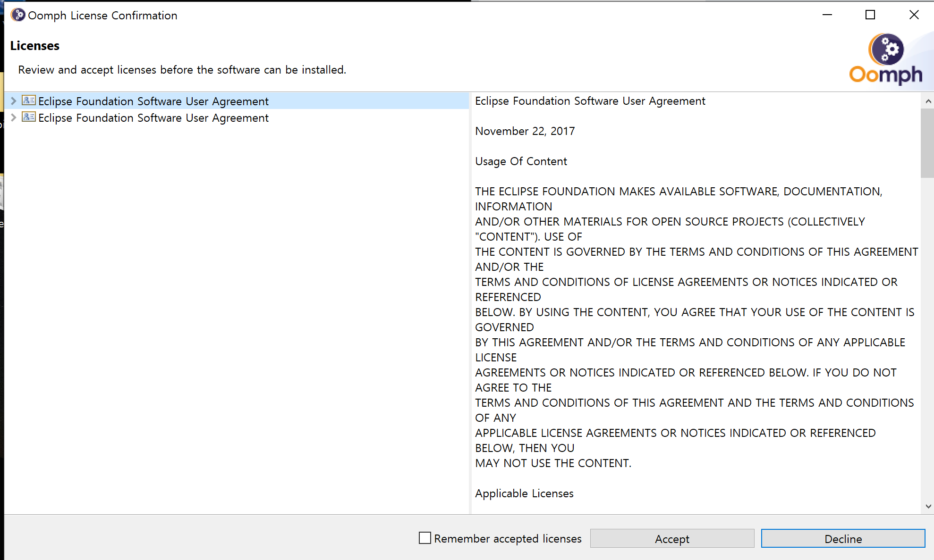Click the second agreement's license icon
Viewport: 934px width, 560px height.
coord(29,117)
